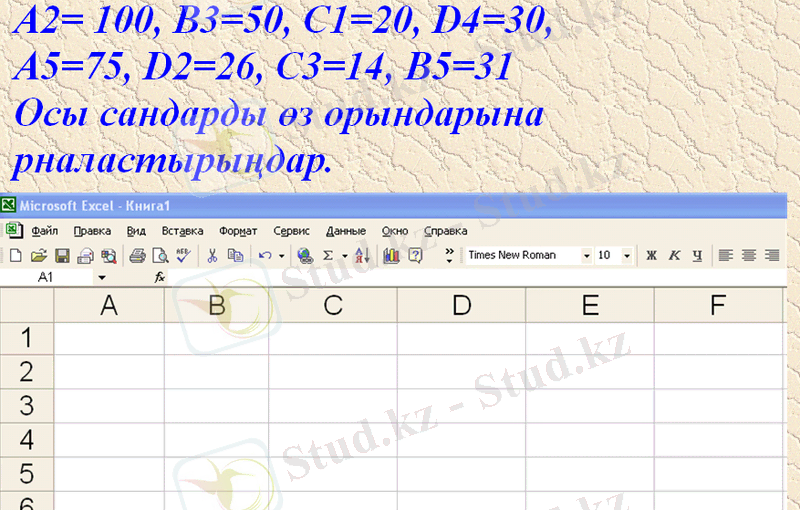The width and height of the screenshot is (800, 510).
Task: Click the Cut scissors icon
Action: click(x=212, y=256)
